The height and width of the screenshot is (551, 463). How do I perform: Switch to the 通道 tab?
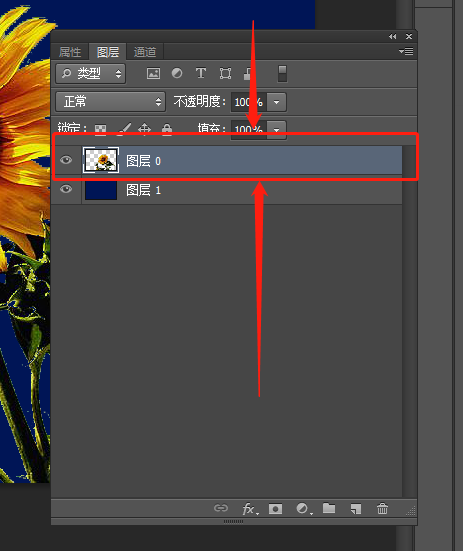[x=145, y=52]
